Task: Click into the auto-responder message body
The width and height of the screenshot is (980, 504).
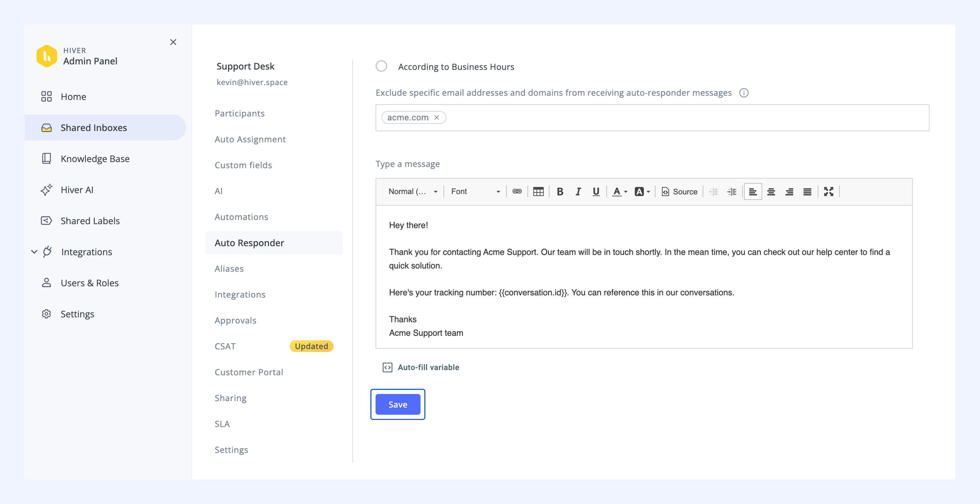Action: click(644, 277)
